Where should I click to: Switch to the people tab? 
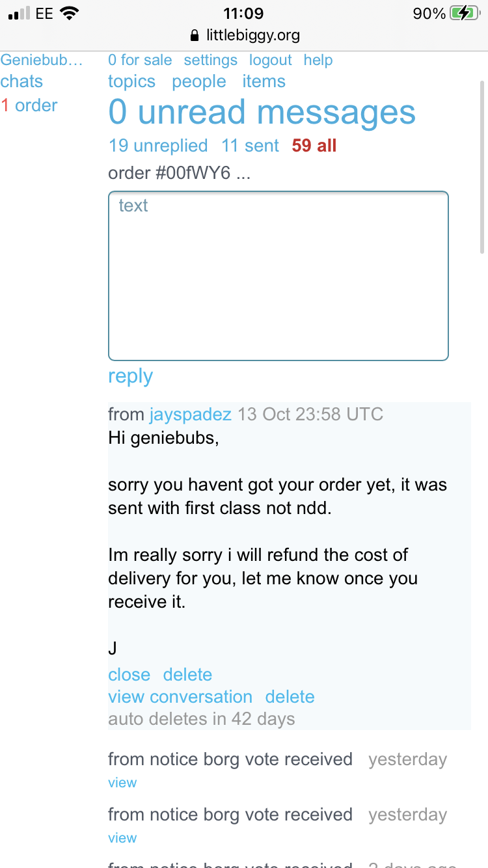pyautogui.click(x=199, y=82)
